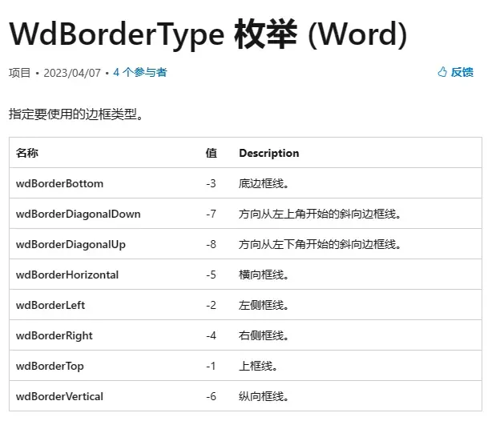The height and width of the screenshot is (429, 504).
Task: Click the description 方向从左上角开始的斜向边框线。
Action: pos(320,214)
